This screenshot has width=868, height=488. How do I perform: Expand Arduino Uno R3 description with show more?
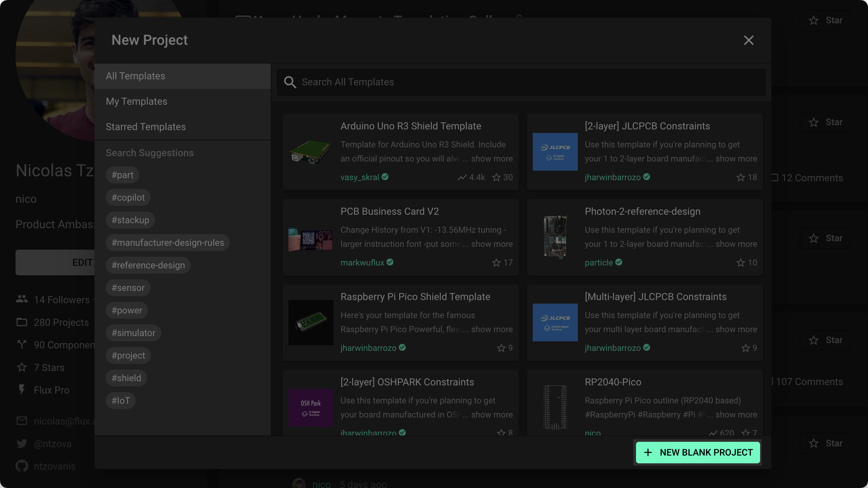coord(492,159)
